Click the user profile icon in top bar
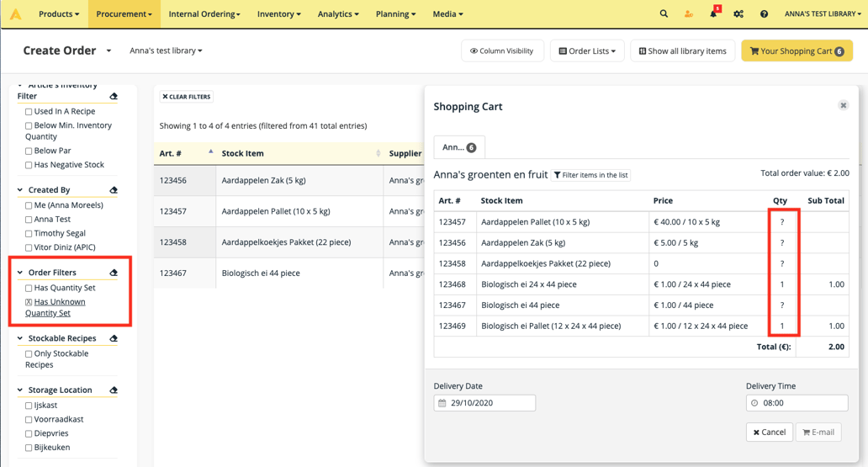The image size is (868, 467). point(689,13)
